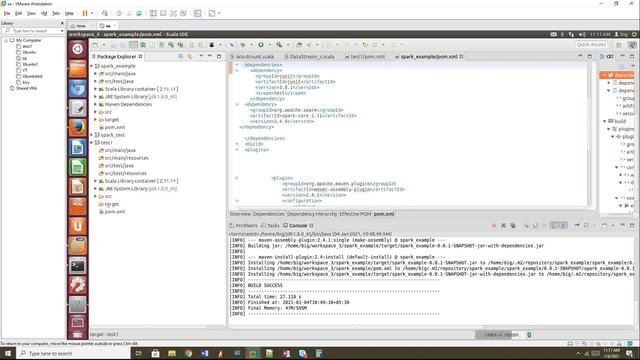Click the Run External Tools icon
Image resolution: width=640 pixels, height=360 pixels.
coord(280,44)
